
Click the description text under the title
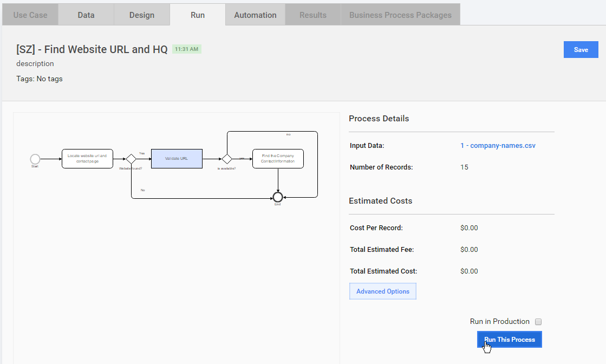click(x=35, y=63)
